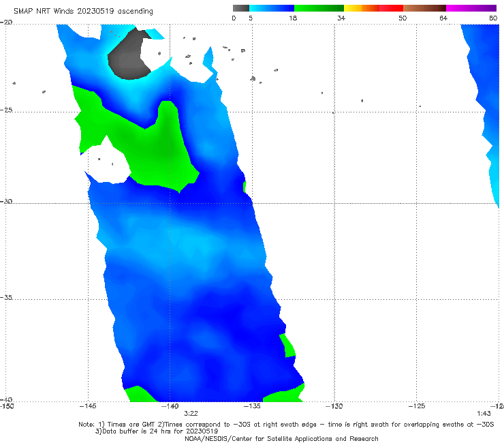Click the latitude label '-35'
Image resolution: width=504 pixels, height=443 pixels.
point(6,297)
